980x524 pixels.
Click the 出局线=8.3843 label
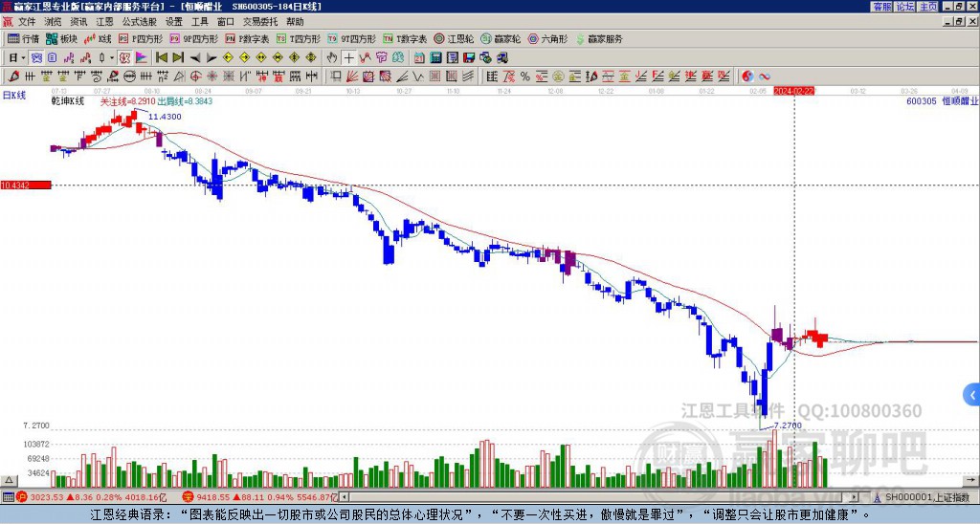click(185, 100)
